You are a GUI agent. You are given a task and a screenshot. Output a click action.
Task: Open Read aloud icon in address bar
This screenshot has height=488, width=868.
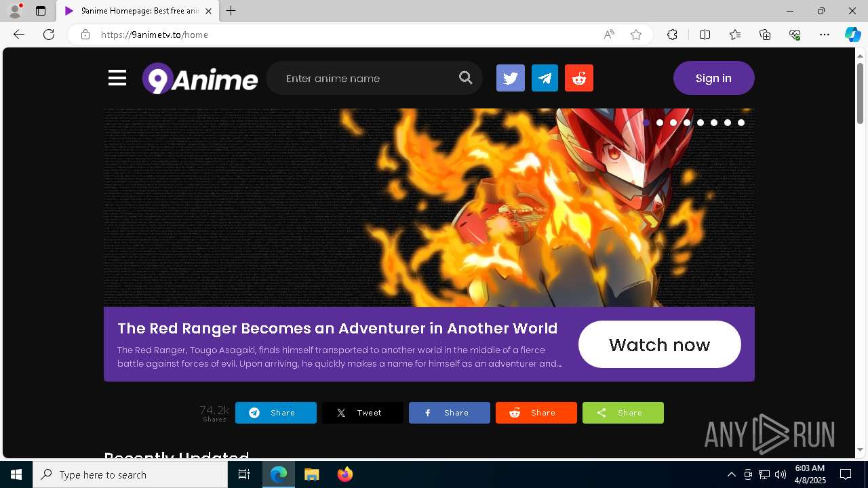pos(609,35)
